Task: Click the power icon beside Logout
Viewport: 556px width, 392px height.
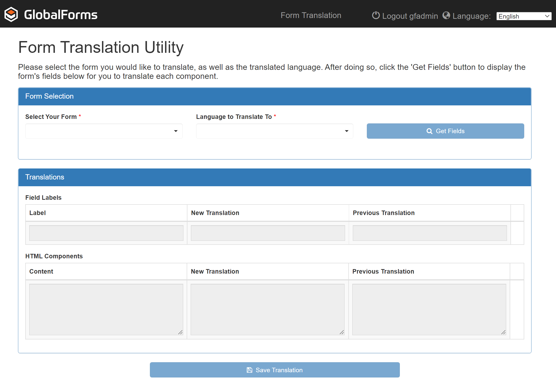Action: [x=376, y=15]
